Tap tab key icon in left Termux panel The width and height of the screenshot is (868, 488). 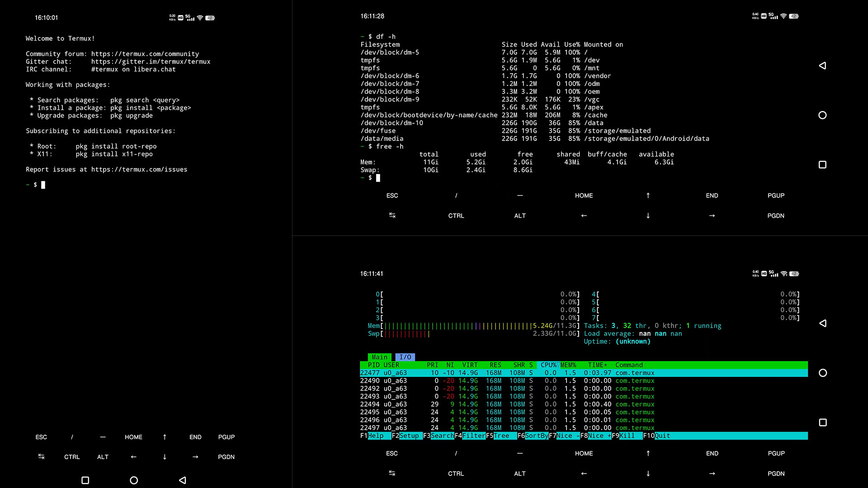(41, 457)
